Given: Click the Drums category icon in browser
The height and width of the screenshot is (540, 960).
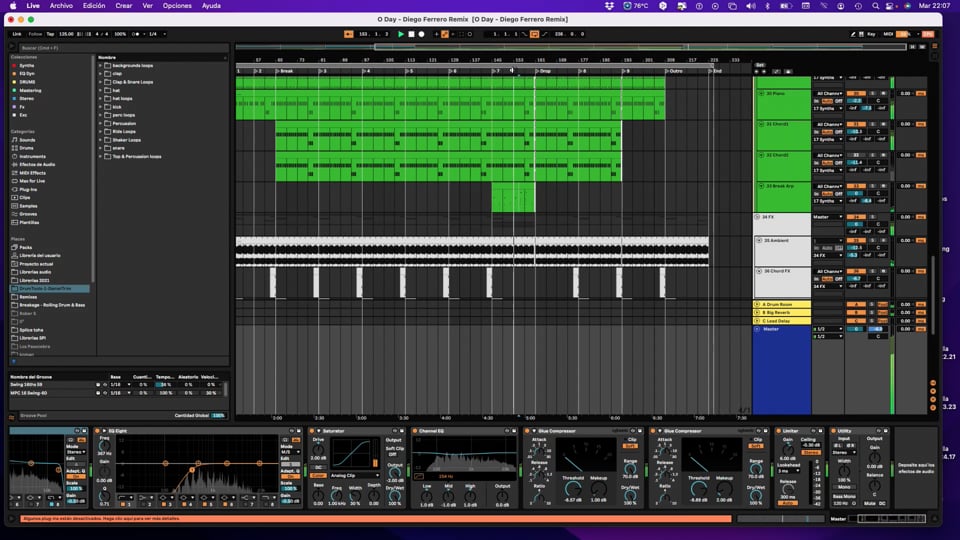Looking at the screenshot, I should pos(15,148).
